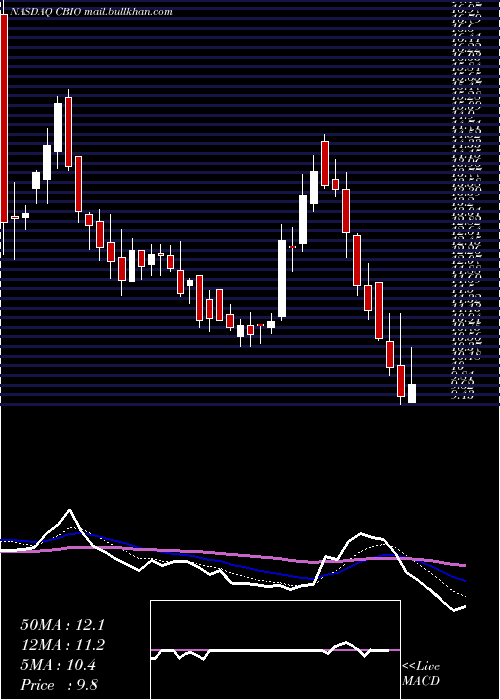Click the 5MA : 10.4 value
500x700 pixels.
[58, 665]
